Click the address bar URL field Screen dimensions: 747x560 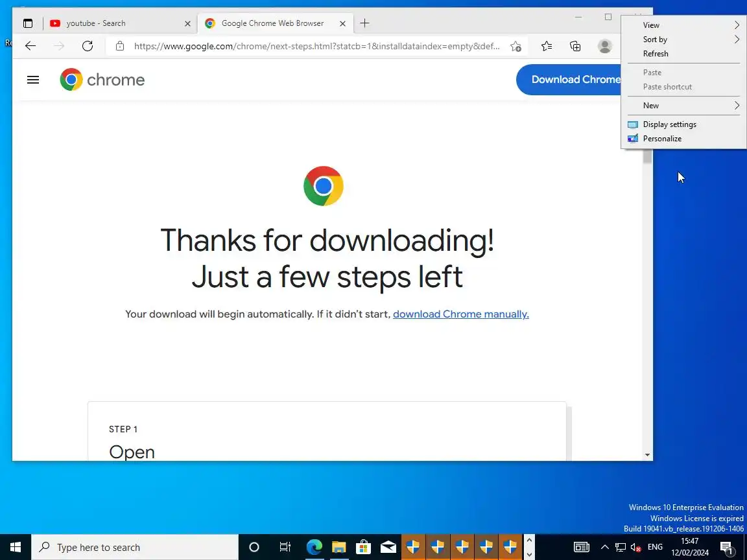317,46
